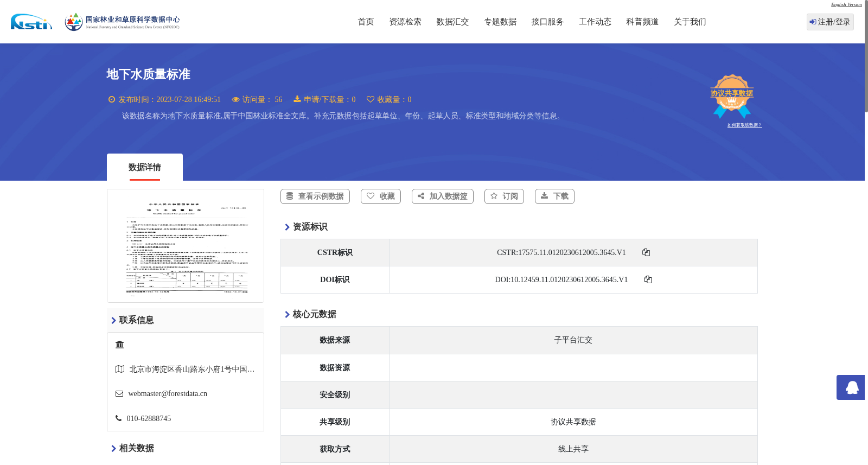Open 专题数据 menu item

[x=500, y=22]
